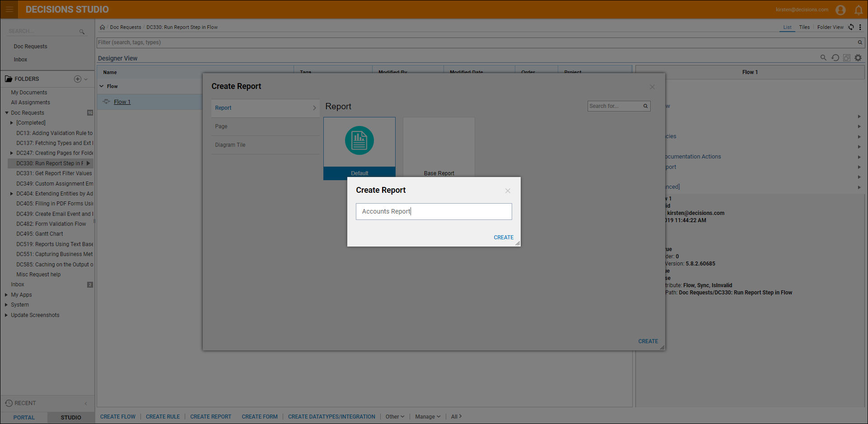Expand the All menu in bottom bar

[x=456, y=417]
